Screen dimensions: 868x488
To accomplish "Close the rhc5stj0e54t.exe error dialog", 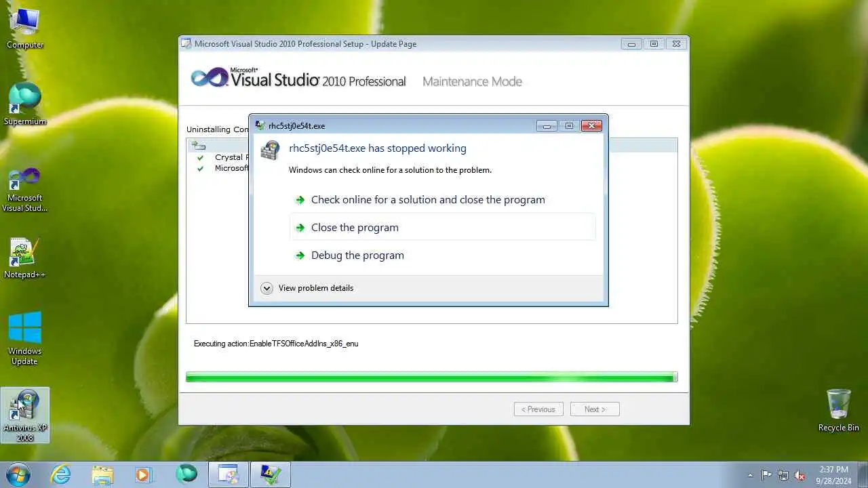I will [591, 125].
